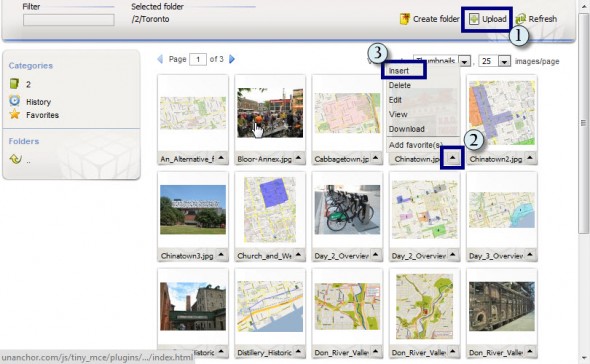Expand the Bloor-Annex.jpg options arrow
Image resolution: width=590 pixels, height=364 pixels.
tap(298, 158)
